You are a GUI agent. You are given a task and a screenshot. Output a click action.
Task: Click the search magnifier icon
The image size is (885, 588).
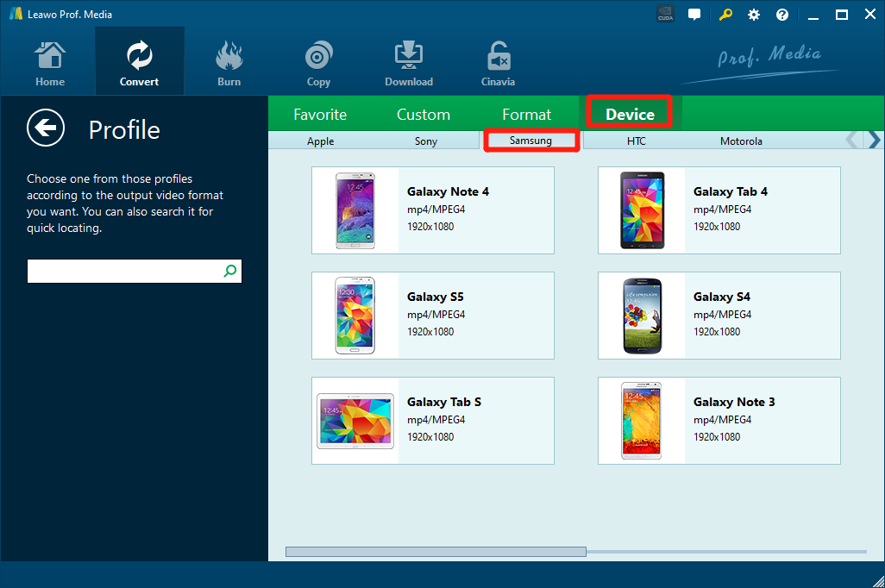pyautogui.click(x=230, y=271)
